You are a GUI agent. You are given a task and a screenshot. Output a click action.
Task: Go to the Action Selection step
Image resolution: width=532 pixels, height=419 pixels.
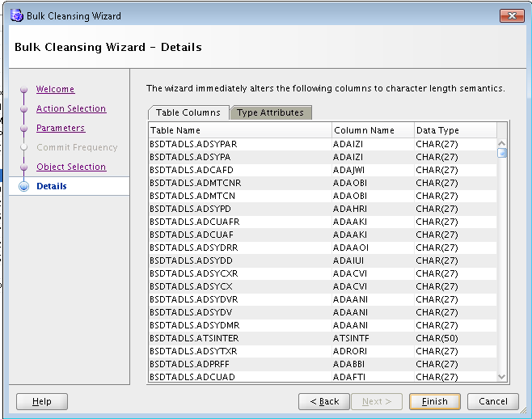(71, 109)
